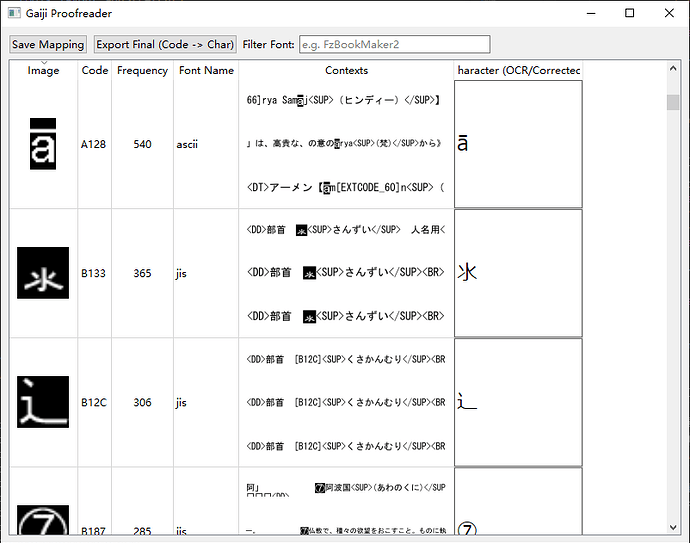Image resolution: width=690 pixels, height=543 pixels.
Task: Click the Font Name column header
Action: 206,71
